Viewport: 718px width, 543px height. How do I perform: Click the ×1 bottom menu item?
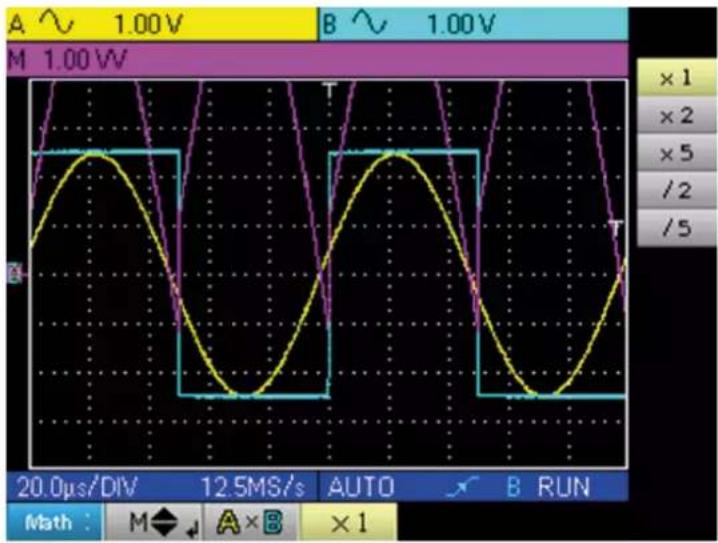click(x=349, y=522)
